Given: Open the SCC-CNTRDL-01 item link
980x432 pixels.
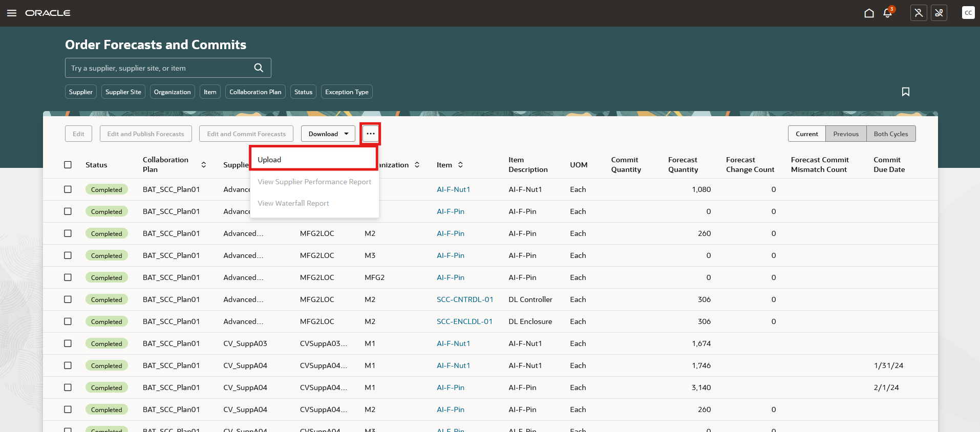Looking at the screenshot, I should 465,299.
